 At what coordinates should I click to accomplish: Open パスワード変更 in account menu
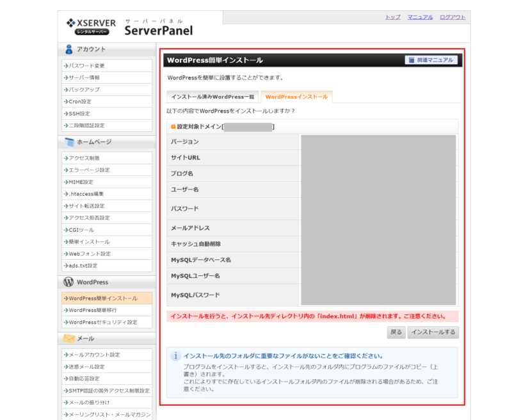(107, 66)
